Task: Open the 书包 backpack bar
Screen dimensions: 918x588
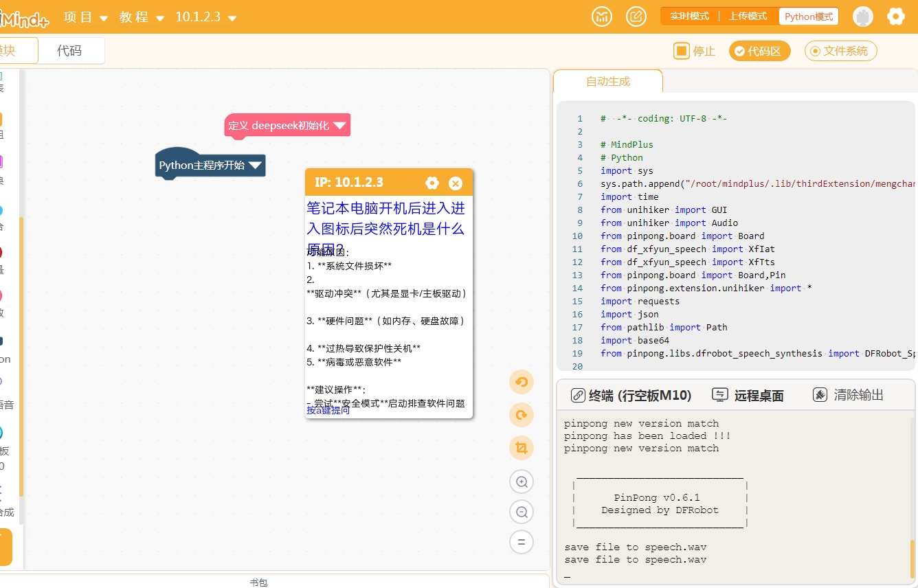Action: pyautogui.click(x=258, y=583)
